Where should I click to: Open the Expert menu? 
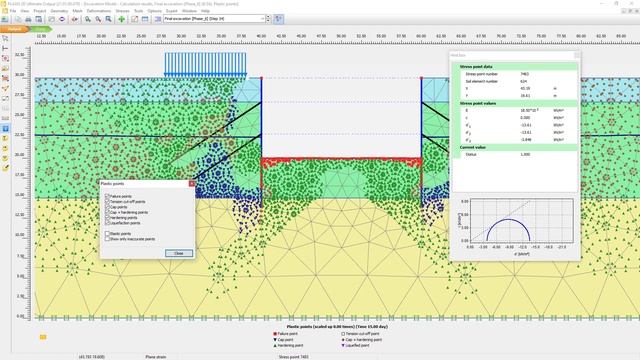[172, 11]
